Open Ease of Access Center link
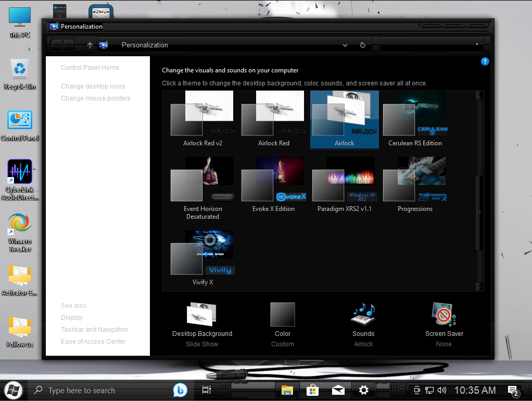This screenshot has height=401, width=532. pyautogui.click(x=93, y=341)
